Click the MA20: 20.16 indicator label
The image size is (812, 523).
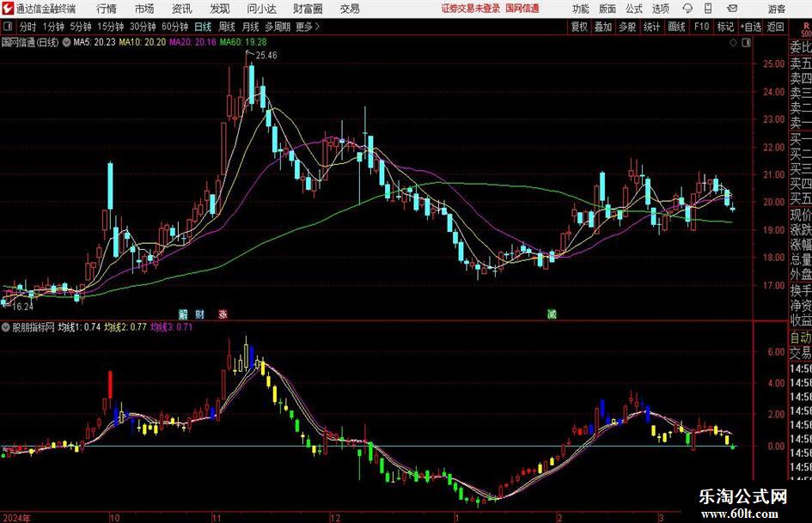coord(192,42)
